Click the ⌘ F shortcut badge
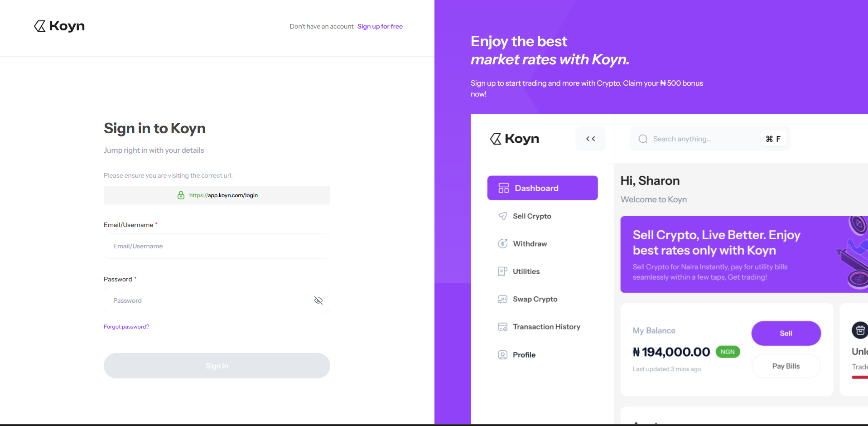Screen dimensions: 868x426 773,139
